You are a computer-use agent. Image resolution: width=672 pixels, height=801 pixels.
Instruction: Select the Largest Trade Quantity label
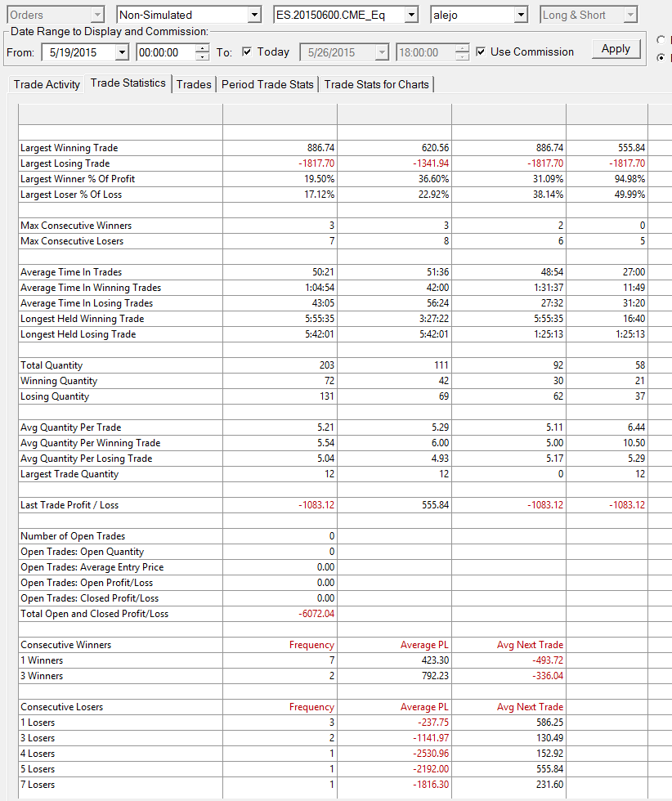tap(69, 474)
